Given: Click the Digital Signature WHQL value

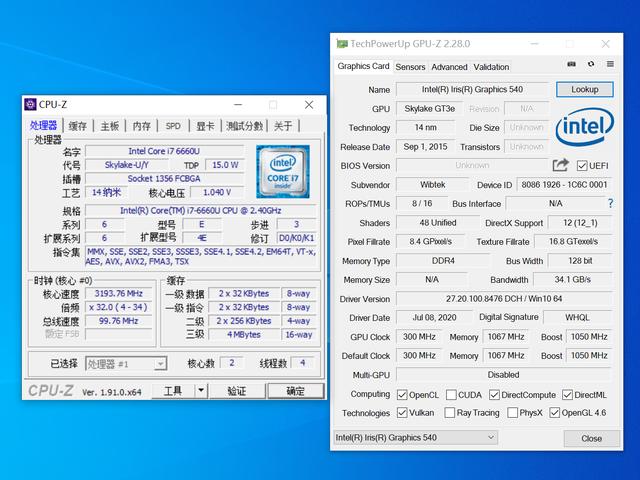Looking at the screenshot, I should (577, 318).
